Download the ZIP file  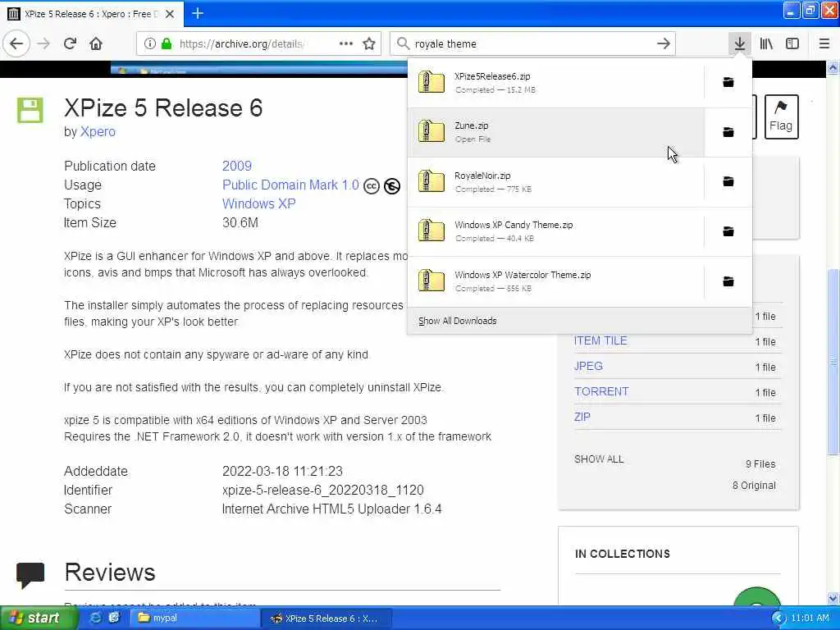pyautogui.click(x=582, y=417)
